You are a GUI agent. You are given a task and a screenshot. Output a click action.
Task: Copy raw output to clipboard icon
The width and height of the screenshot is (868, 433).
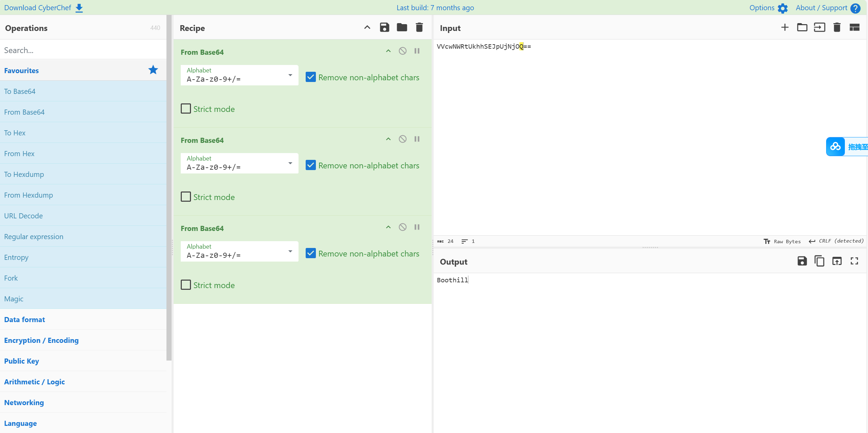click(x=819, y=261)
